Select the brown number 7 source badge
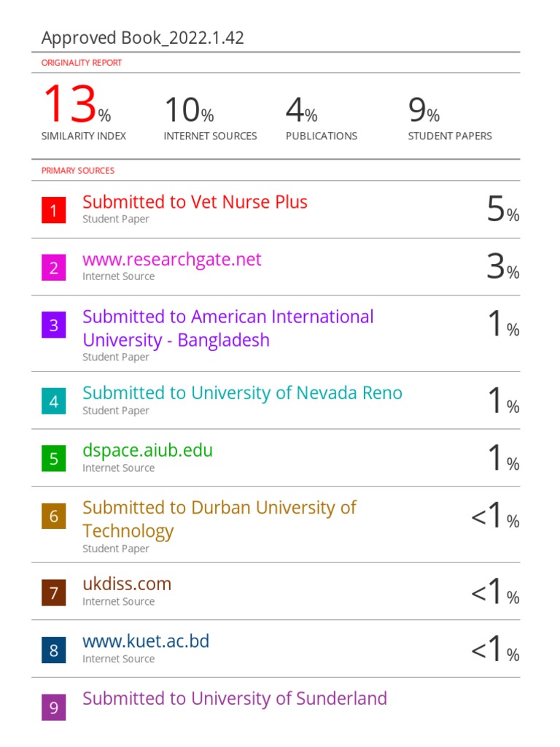560x747 pixels. (x=54, y=592)
